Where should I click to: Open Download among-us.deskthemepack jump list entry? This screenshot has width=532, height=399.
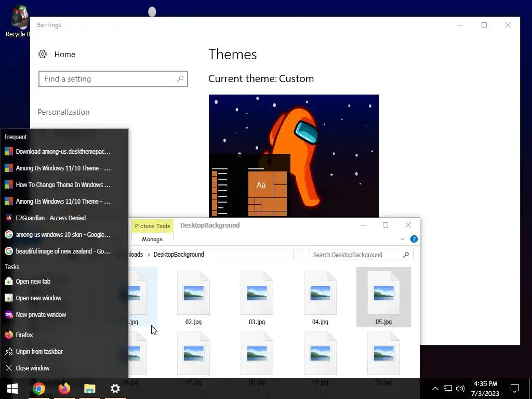pyautogui.click(x=64, y=151)
